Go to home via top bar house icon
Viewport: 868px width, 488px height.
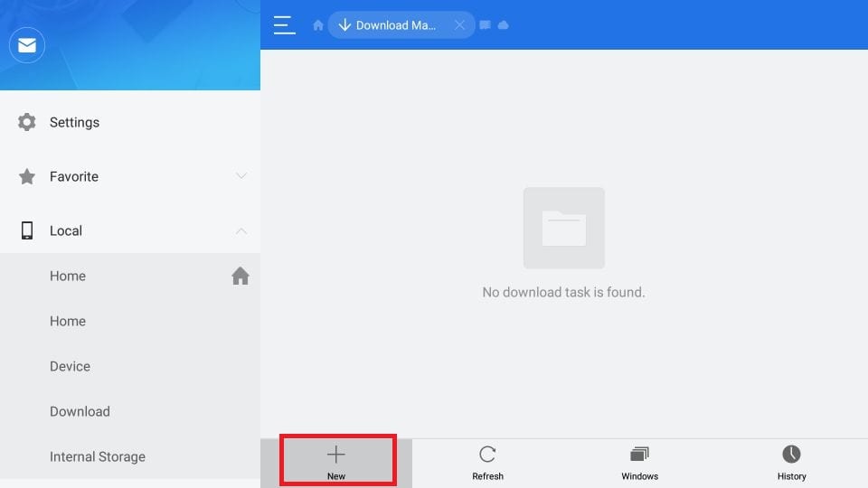[x=317, y=25]
